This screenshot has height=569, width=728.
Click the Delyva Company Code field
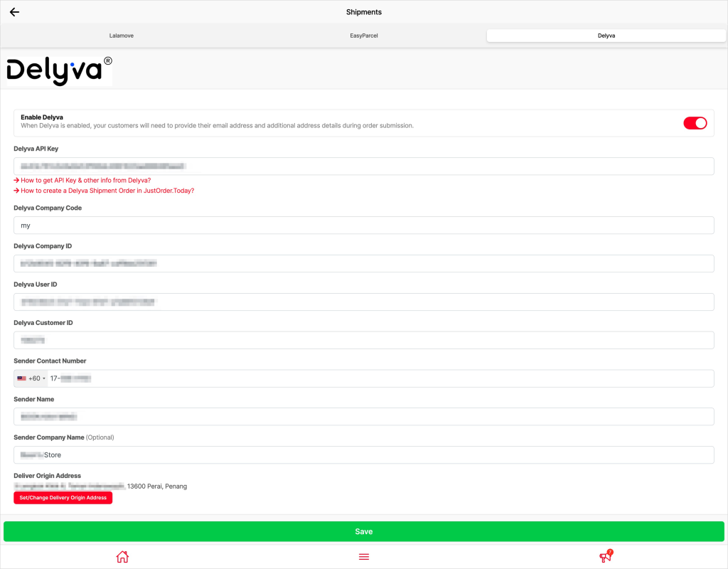pos(364,225)
